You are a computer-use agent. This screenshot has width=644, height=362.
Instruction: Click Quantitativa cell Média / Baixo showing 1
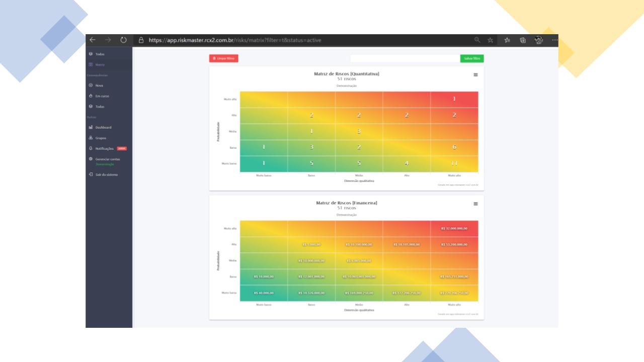(x=311, y=132)
